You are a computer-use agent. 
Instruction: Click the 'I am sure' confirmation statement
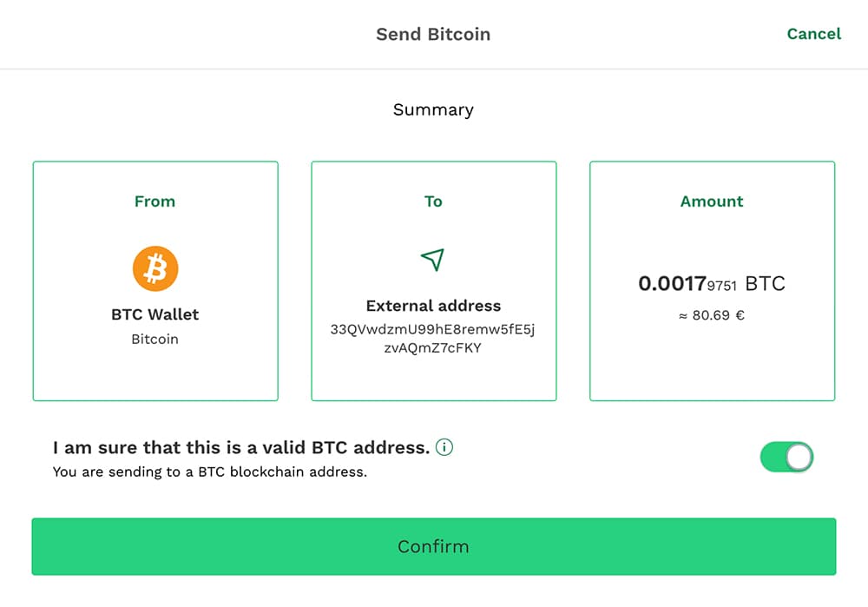coord(241,447)
